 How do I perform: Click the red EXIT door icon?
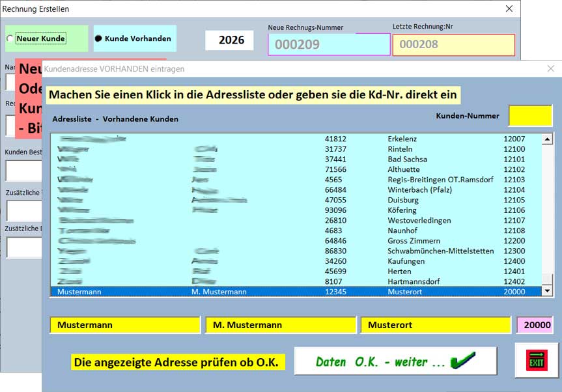pyautogui.click(x=537, y=361)
